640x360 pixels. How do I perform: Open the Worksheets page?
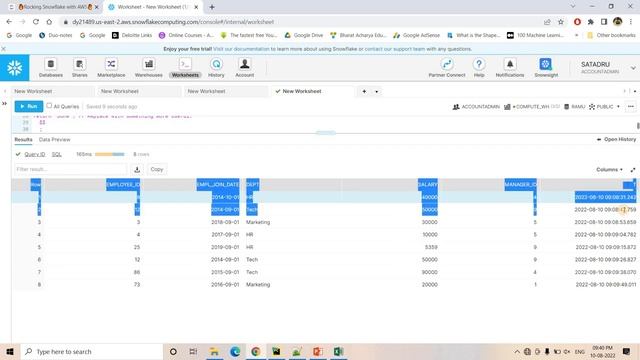(185, 68)
